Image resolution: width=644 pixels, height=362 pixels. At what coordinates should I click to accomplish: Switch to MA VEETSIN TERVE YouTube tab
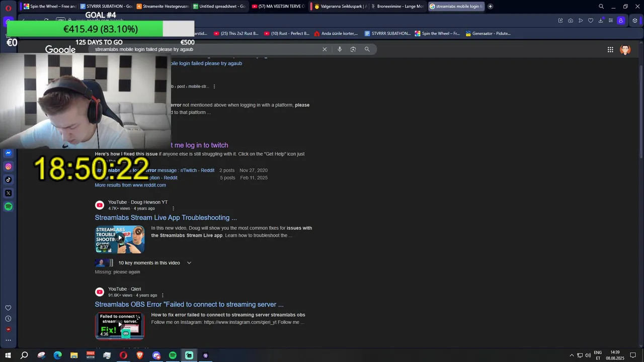pyautogui.click(x=278, y=7)
